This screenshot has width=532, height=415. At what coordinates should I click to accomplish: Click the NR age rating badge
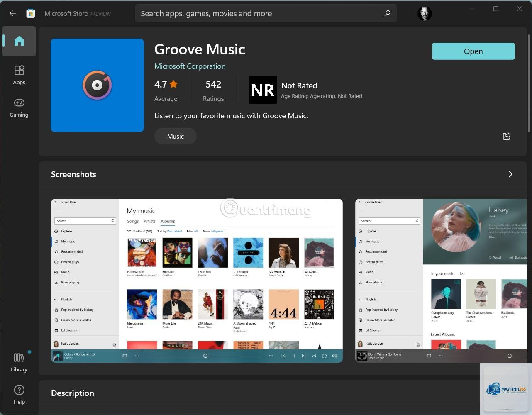[263, 90]
